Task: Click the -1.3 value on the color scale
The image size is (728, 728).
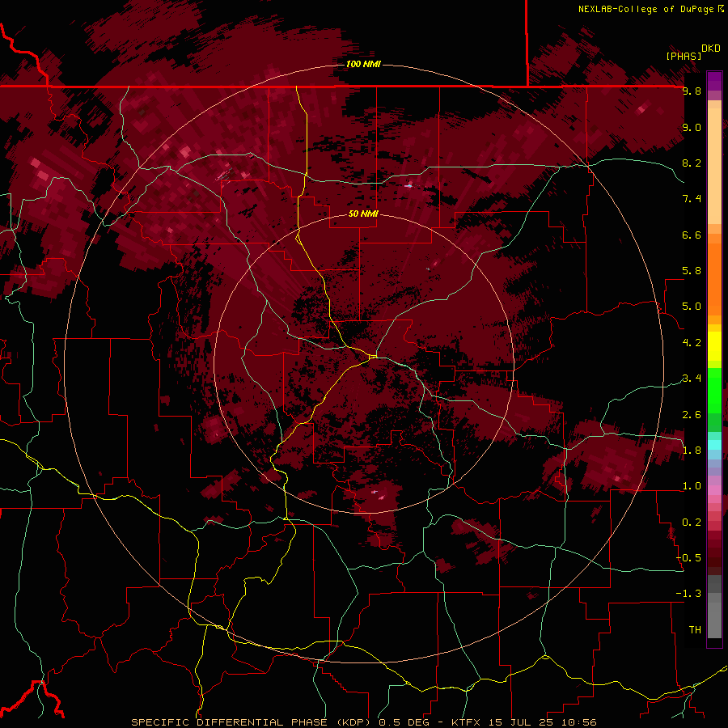Action: (x=689, y=594)
